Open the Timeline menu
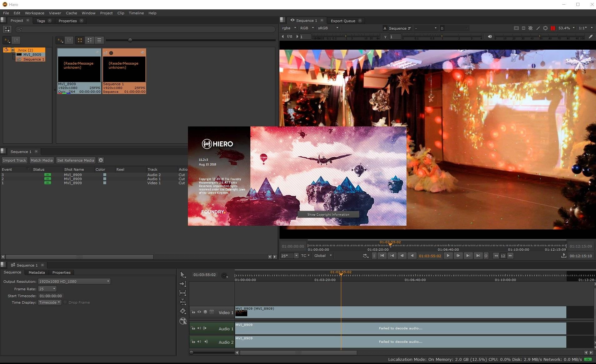Screen dimensions: 596x364 pos(136,13)
